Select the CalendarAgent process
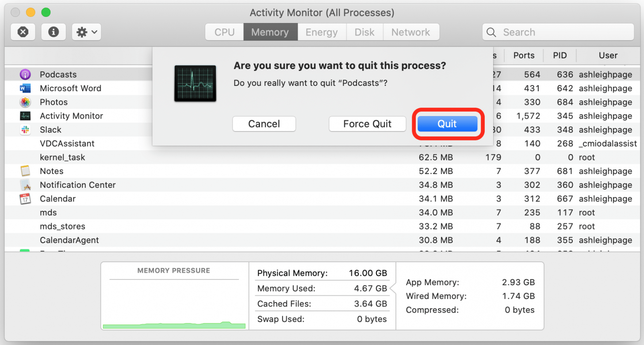Viewport: 644px width, 345px height. click(x=69, y=240)
